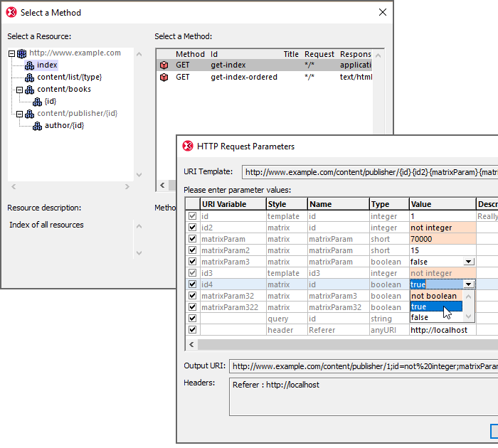Click the parameter table horizontal scrollbar
498x448 pixels.
click(x=341, y=344)
